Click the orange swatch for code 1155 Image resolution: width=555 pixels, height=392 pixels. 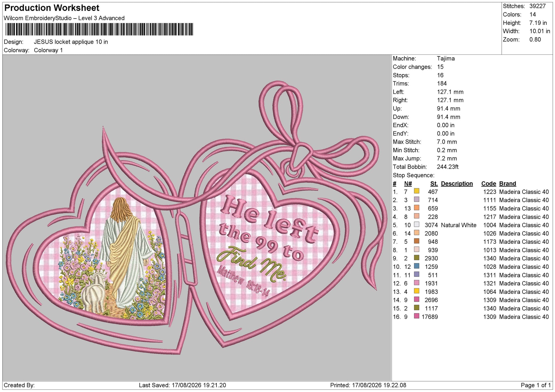click(x=417, y=208)
